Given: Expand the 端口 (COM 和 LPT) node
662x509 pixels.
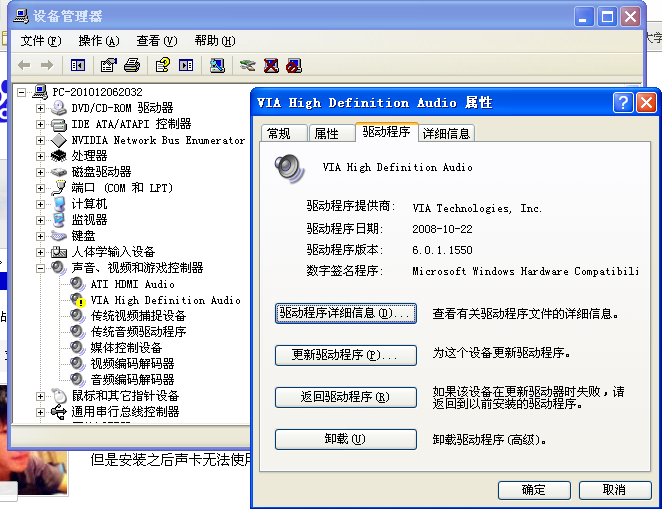Looking at the screenshot, I should 40,188.
